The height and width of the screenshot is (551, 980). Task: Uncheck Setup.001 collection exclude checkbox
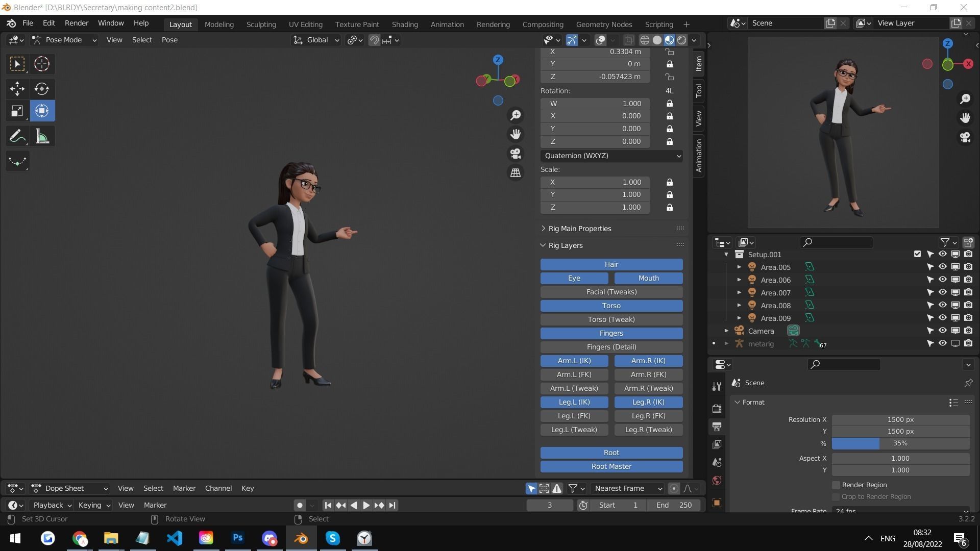pos(917,254)
